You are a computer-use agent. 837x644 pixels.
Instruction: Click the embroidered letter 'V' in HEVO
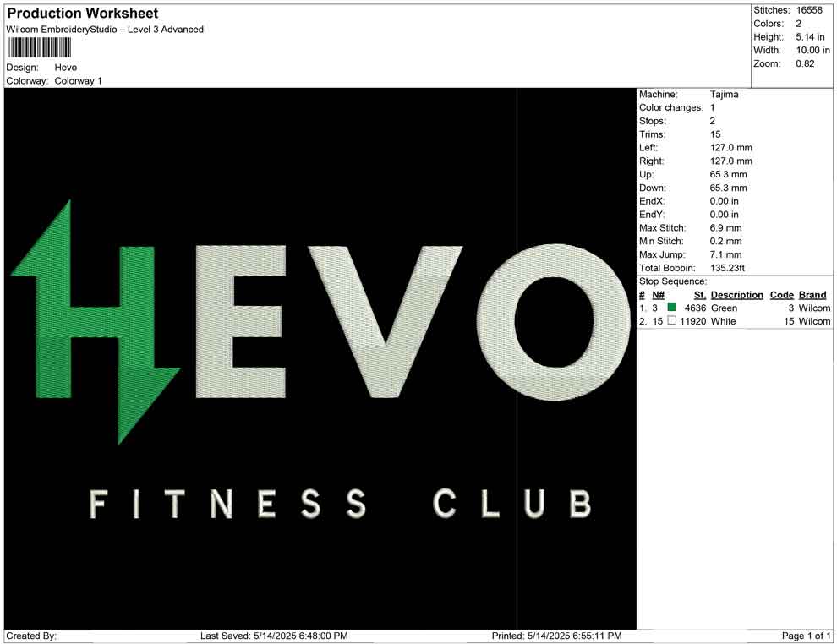click(x=385, y=321)
